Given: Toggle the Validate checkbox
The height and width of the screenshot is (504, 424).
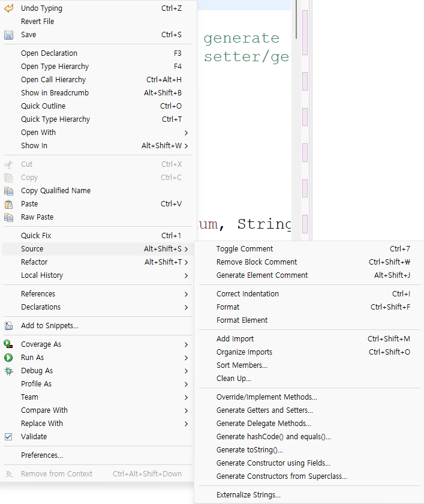Looking at the screenshot, I should click(8, 437).
